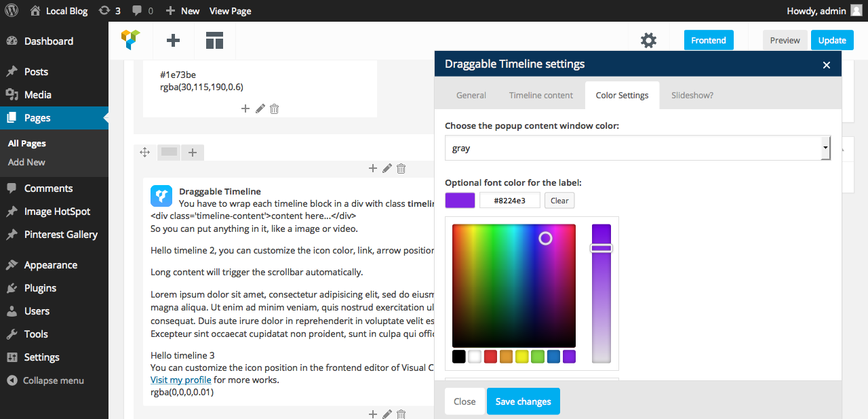Click the row drag handle icon
The height and width of the screenshot is (419, 868).
(144, 153)
